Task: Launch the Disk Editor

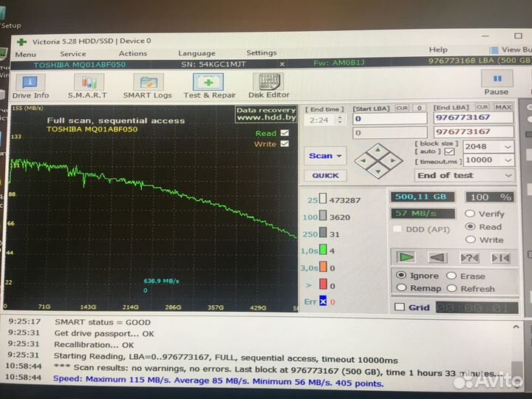Action: [269, 85]
